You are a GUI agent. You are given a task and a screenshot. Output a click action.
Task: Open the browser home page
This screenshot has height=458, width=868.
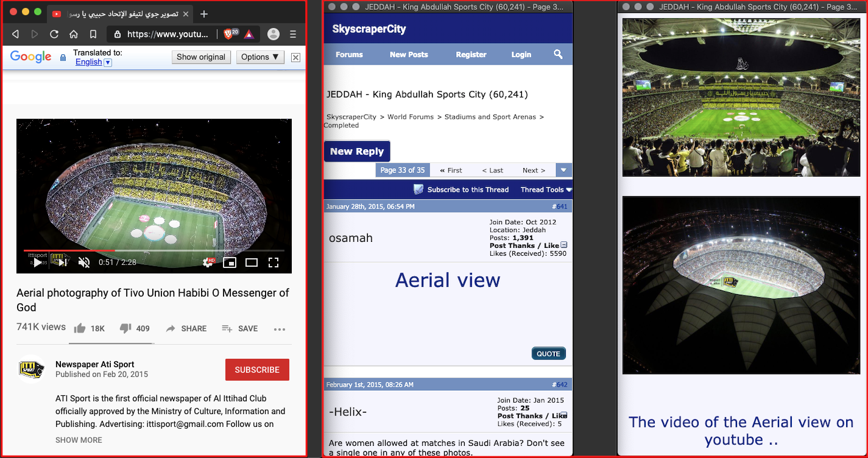click(74, 34)
